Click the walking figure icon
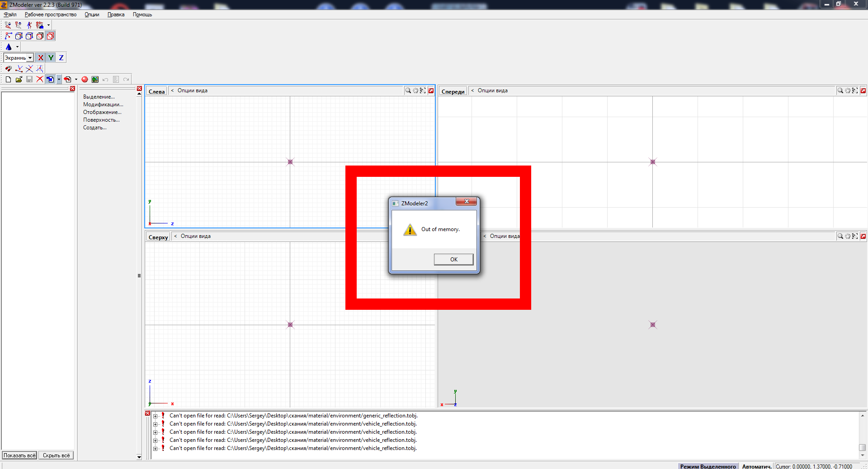The height and width of the screenshot is (469, 868). (x=29, y=25)
